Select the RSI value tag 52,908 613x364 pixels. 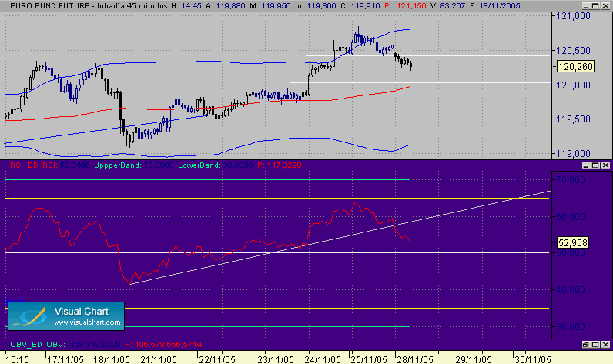click(x=573, y=243)
